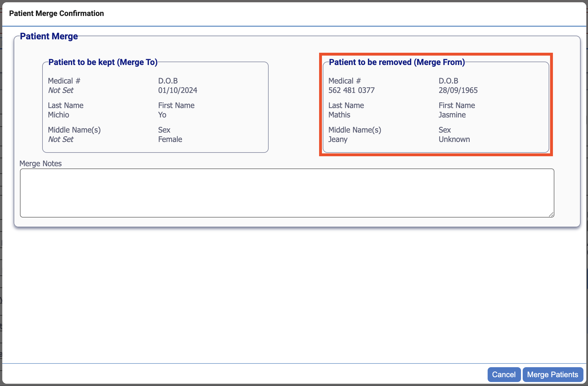Click the D.O.B value 01/10/2024
Image resolution: width=588 pixels, height=386 pixels.
(178, 90)
